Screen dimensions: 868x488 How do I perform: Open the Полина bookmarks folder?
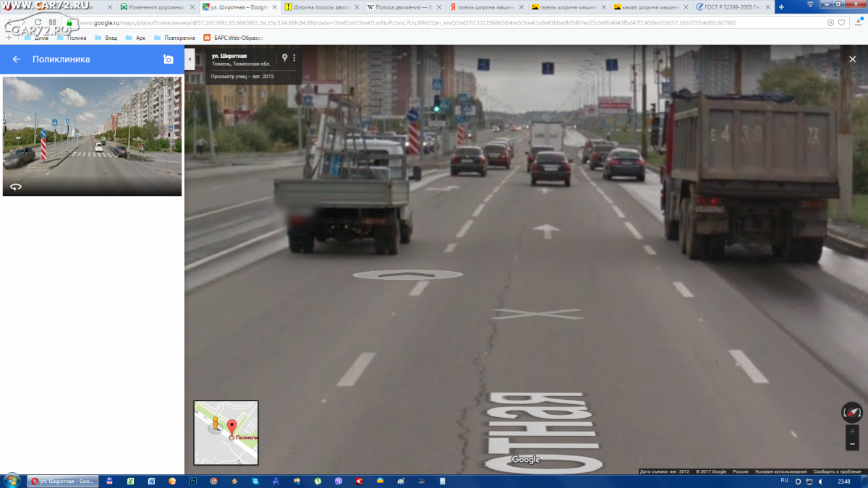point(71,38)
